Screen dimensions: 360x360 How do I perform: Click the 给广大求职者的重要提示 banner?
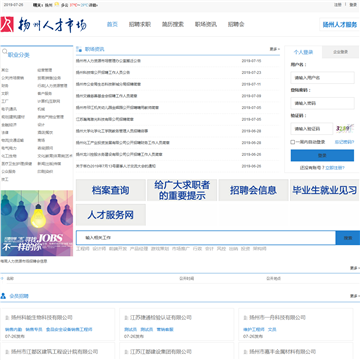(182, 190)
